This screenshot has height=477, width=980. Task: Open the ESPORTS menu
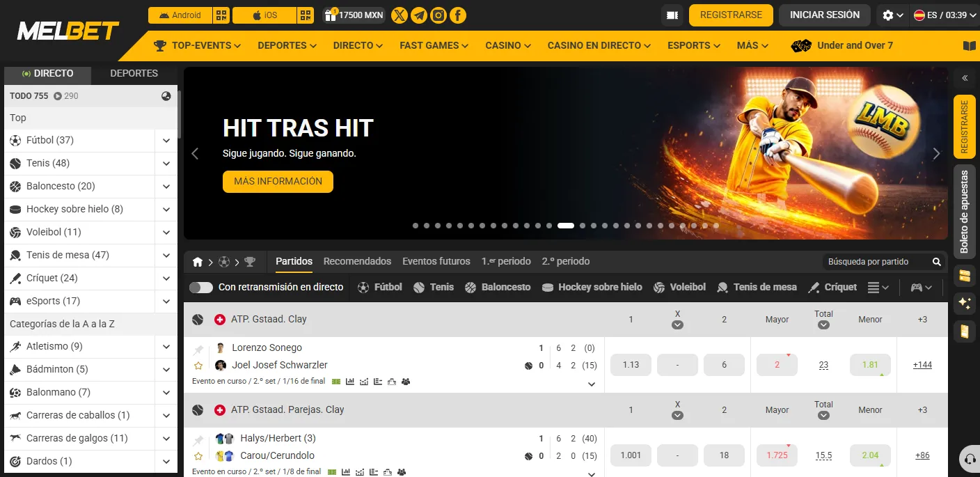pos(694,46)
